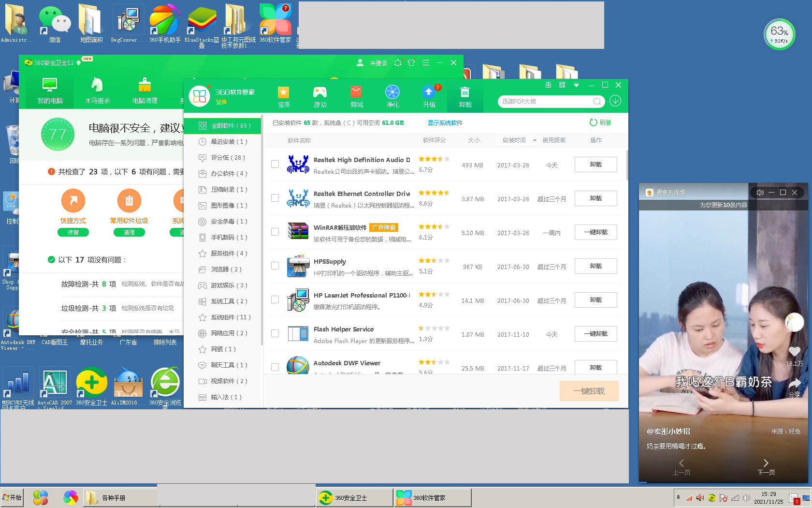Click the 快捷方式 orange icon in 360安全卫士

coord(73,200)
